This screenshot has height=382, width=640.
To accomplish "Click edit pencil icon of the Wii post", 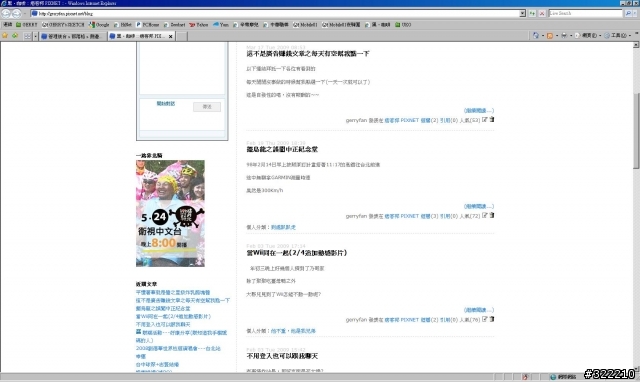I will click(484, 319).
